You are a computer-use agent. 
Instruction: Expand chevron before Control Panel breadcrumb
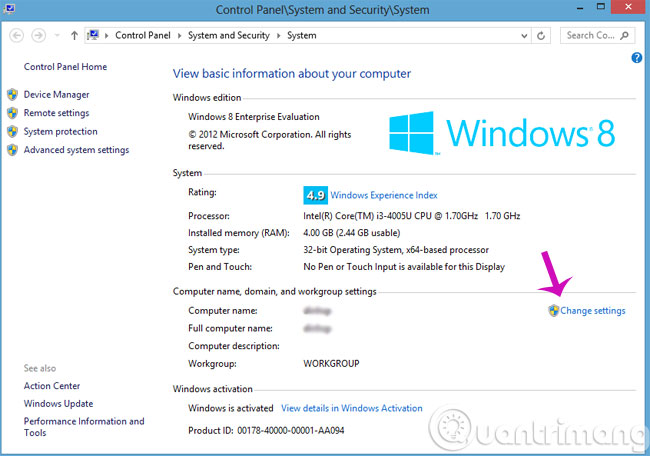click(107, 36)
